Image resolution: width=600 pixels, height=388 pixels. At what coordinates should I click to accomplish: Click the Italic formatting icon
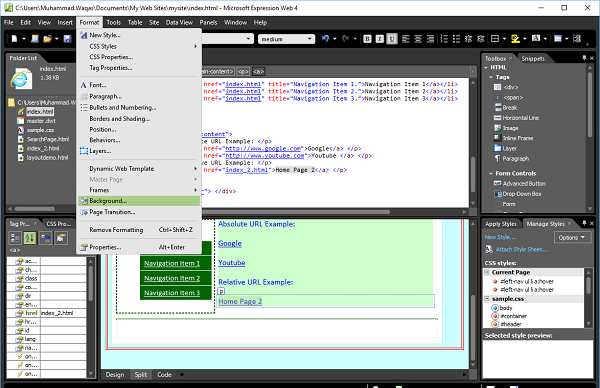[x=379, y=39]
